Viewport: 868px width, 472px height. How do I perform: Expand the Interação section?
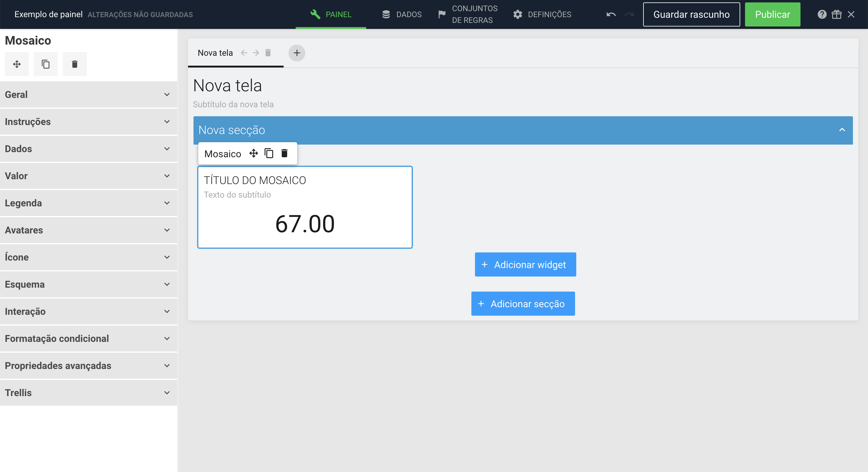pos(89,311)
